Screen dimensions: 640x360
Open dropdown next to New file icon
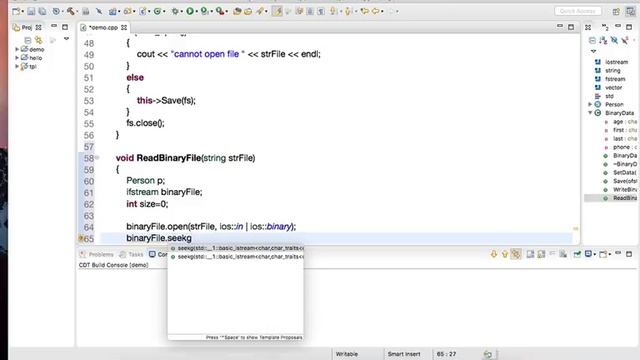coord(22,12)
